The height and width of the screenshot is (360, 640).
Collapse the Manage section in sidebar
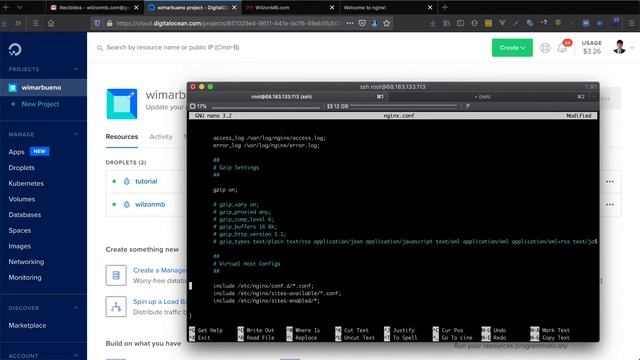[x=76, y=134]
